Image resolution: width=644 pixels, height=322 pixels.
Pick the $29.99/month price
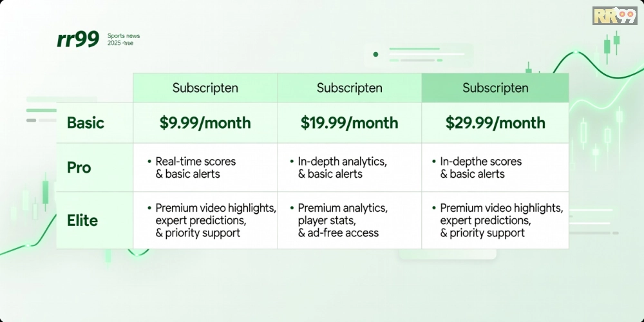(495, 123)
